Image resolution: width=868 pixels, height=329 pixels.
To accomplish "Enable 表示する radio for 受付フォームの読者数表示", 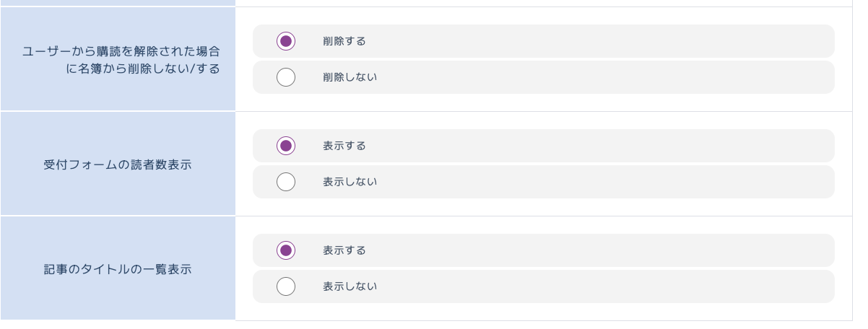I will click(286, 146).
